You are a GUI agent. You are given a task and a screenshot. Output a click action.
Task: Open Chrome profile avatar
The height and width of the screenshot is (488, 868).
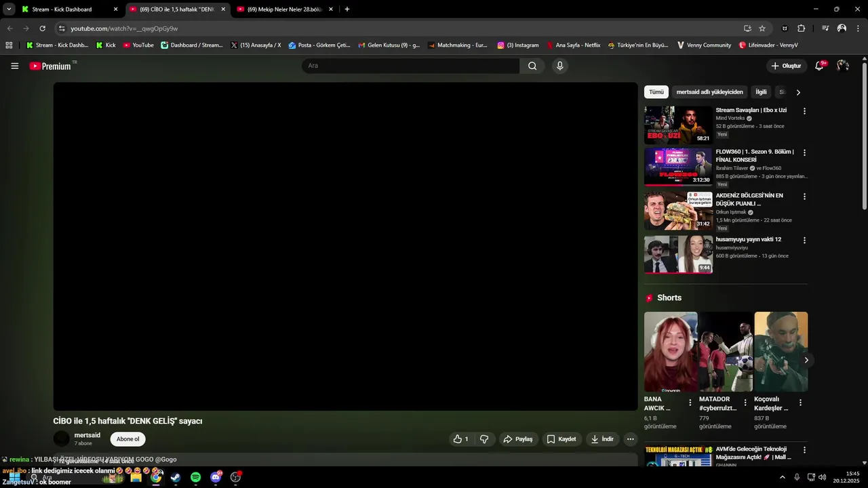842,28
